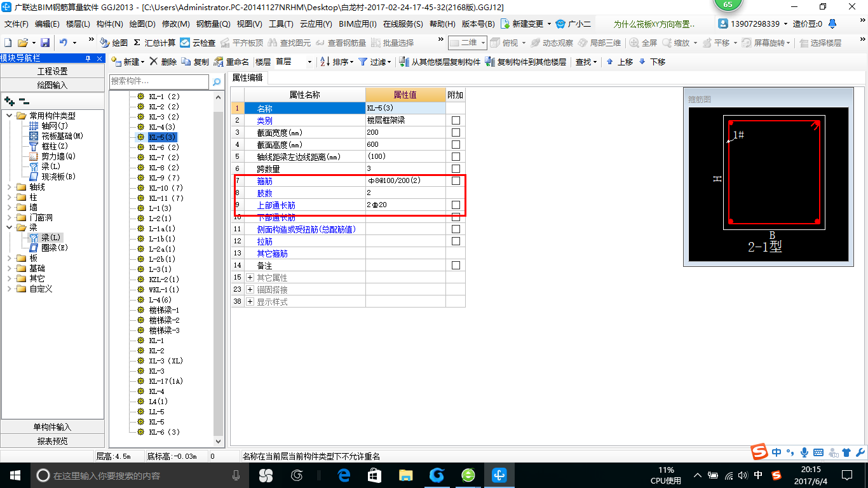Click the new file icon

point(8,43)
